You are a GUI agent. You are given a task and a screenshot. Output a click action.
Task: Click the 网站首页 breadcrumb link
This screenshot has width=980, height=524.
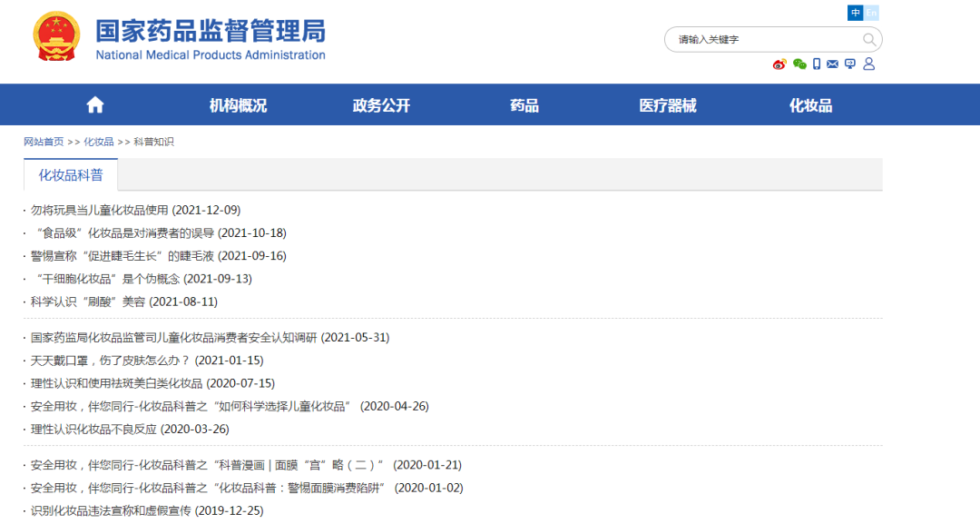tap(44, 142)
